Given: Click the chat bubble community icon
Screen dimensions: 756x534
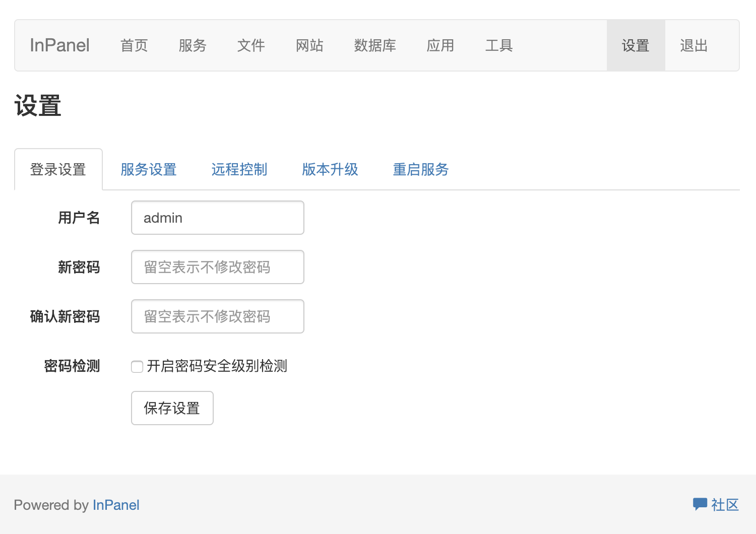Looking at the screenshot, I should (x=700, y=504).
